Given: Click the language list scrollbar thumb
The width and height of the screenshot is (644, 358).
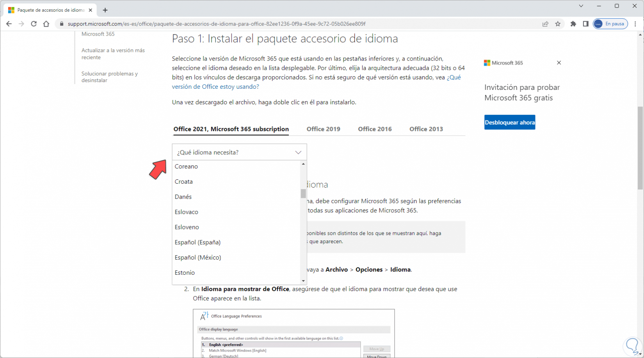Looking at the screenshot, I should pos(303,194).
